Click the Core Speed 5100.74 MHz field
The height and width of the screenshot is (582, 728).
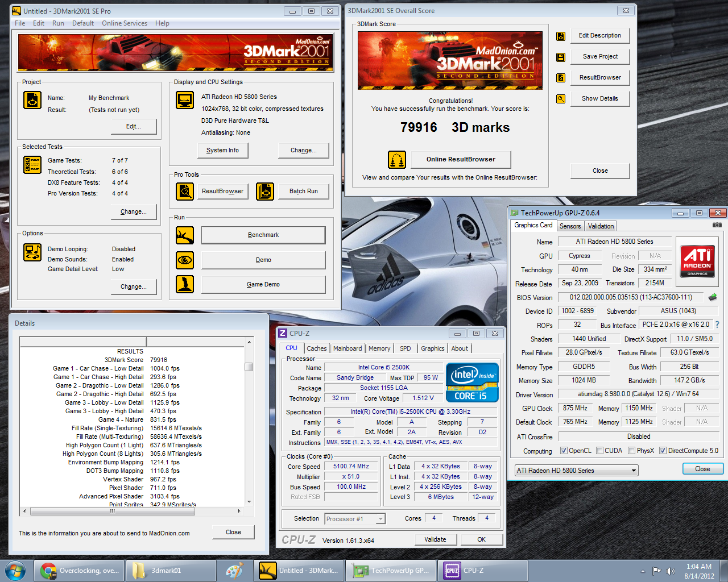pos(351,466)
